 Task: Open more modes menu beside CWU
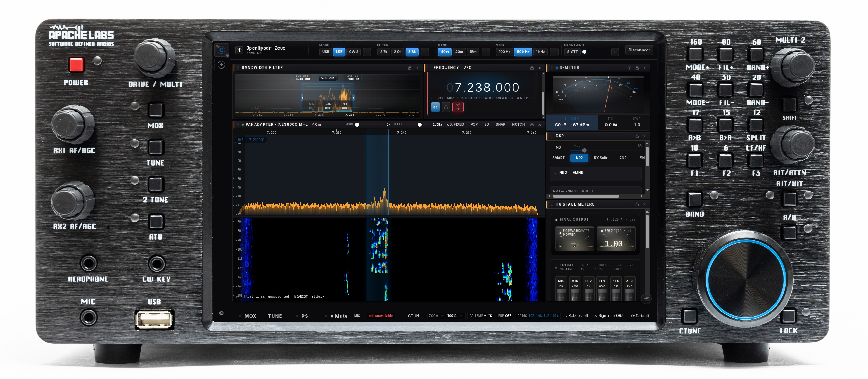click(x=367, y=52)
